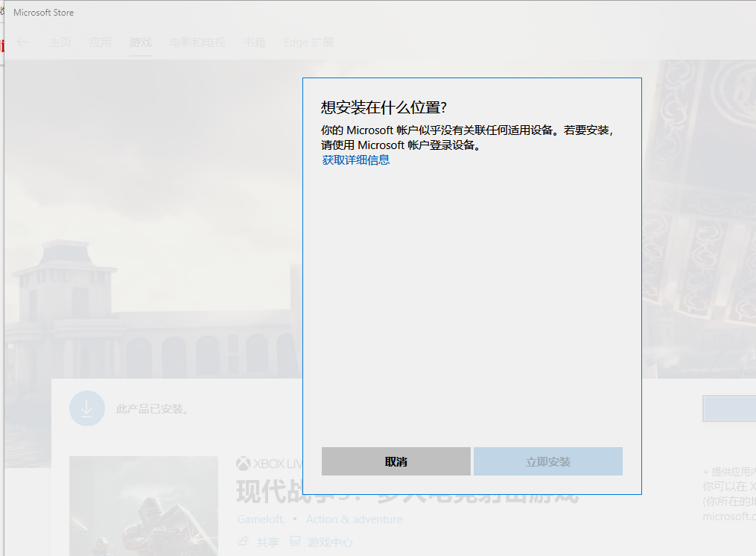Open the 电影和电视 tab

(x=197, y=42)
